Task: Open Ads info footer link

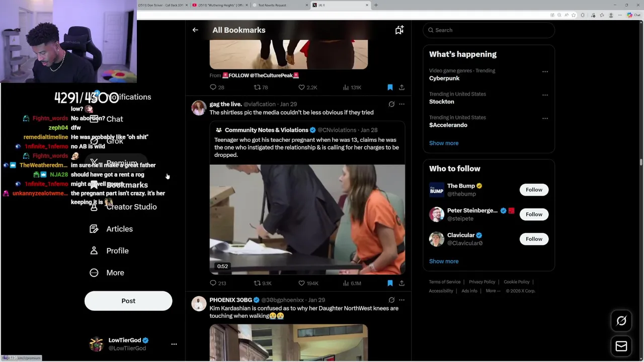Action: pyautogui.click(x=469, y=291)
